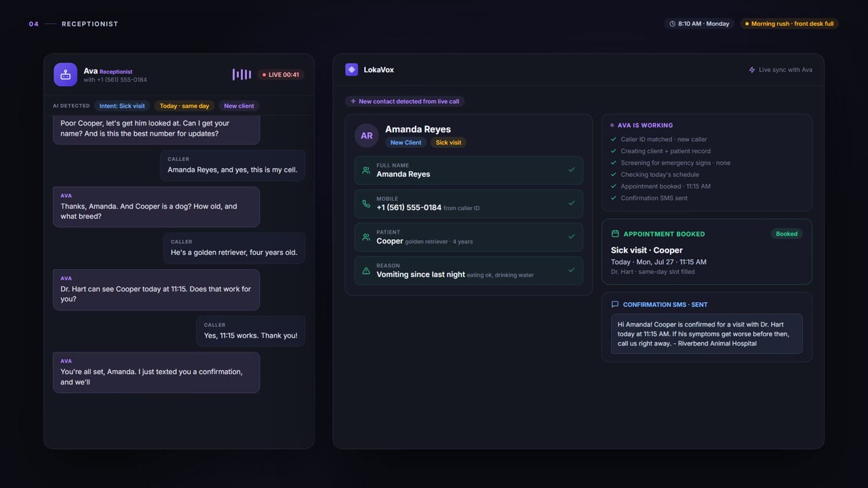Click Ava message 'You're all set, Amanda'

[x=157, y=372]
